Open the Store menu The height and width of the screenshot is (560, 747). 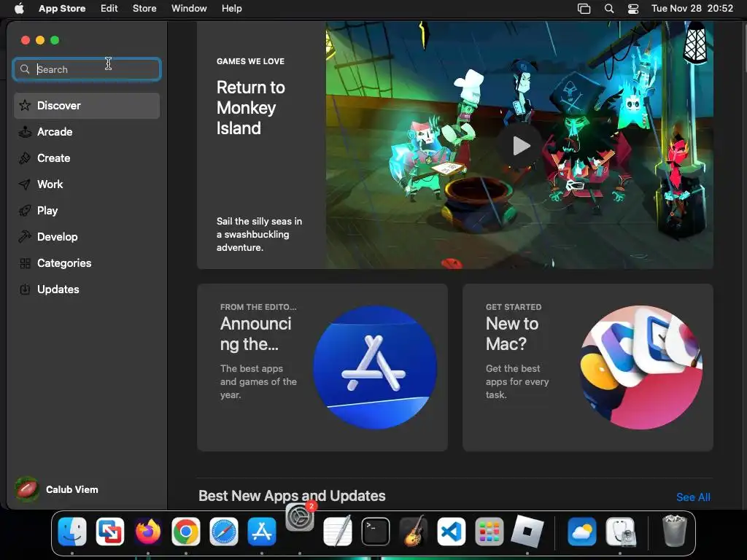click(144, 8)
